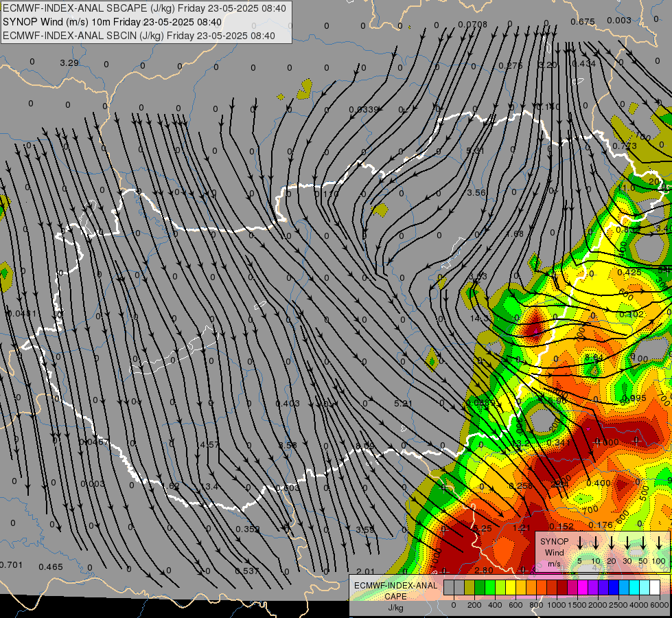Select the SBCAPE title line in the header box
This screenshot has width=672, height=618.
tap(144, 8)
